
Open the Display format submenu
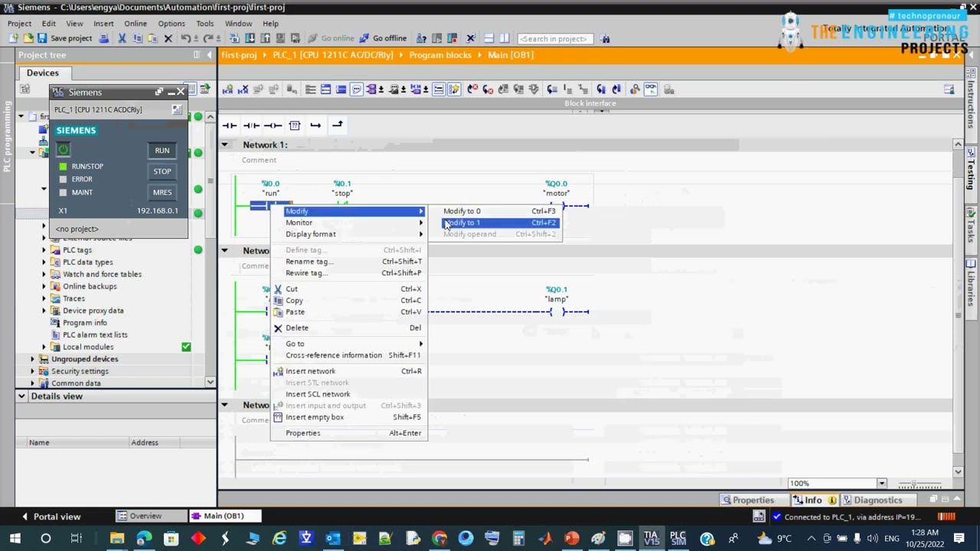(348, 234)
